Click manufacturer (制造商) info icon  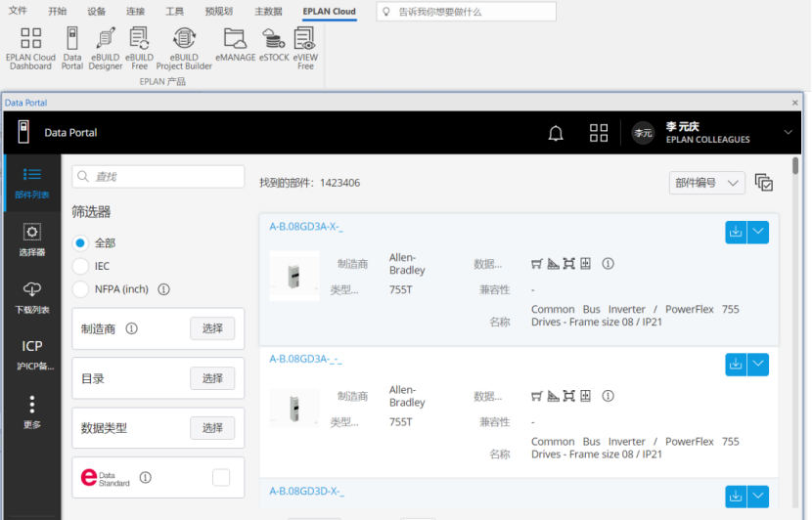coord(131,328)
